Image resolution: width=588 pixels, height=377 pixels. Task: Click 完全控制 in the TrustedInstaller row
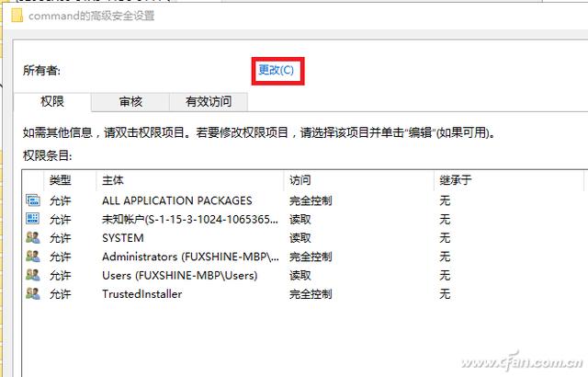[311, 293]
